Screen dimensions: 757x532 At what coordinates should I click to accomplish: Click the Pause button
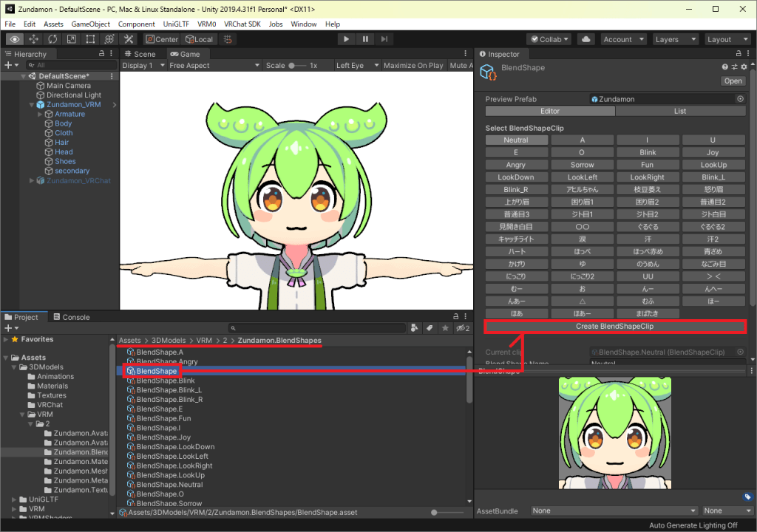[365, 39]
